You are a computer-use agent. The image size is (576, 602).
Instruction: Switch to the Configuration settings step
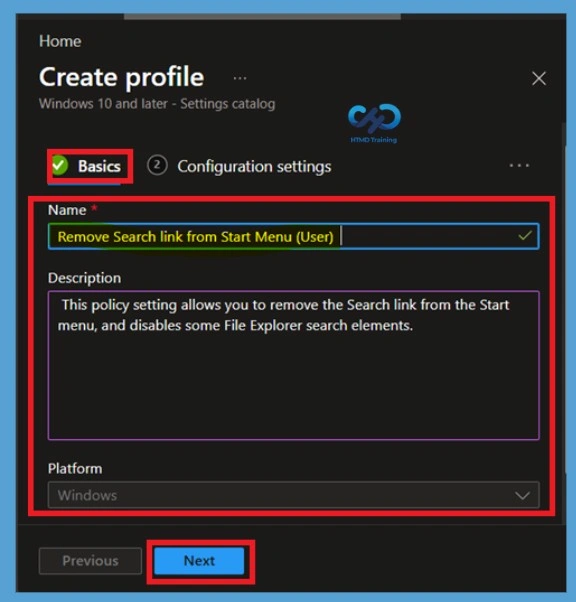pos(239,166)
